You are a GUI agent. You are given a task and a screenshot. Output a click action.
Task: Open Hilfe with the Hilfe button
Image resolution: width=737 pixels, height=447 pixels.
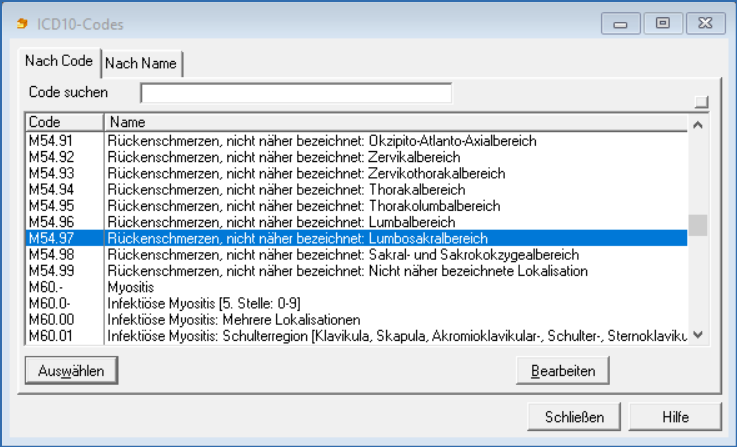tap(675, 417)
